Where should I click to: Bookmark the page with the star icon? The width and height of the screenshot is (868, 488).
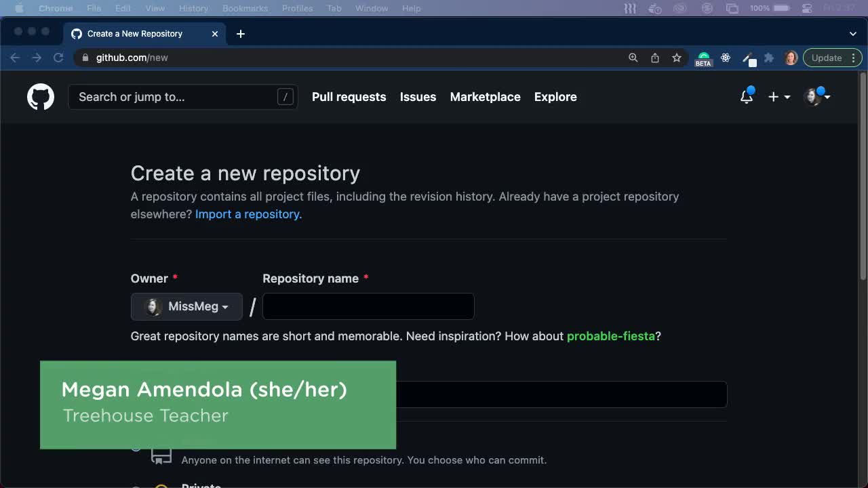pyautogui.click(x=677, y=58)
